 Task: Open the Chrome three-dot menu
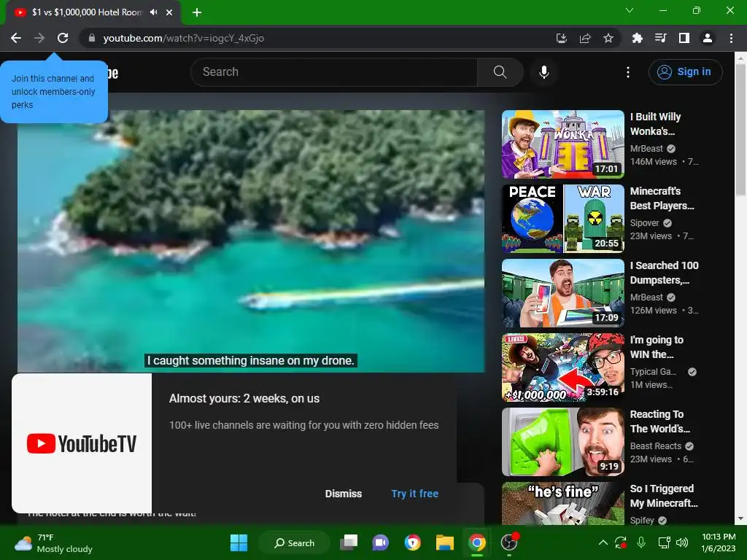pos(731,38)
